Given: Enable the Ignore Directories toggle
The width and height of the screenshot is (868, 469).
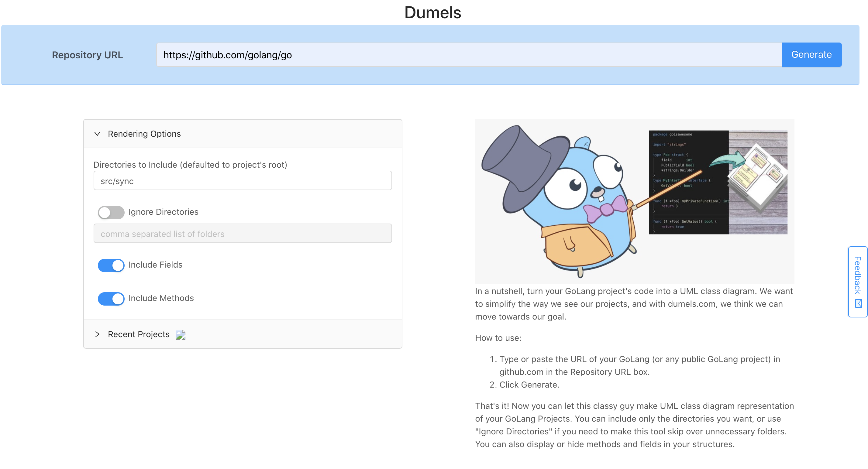Looking at the screenshot, I should pyautogui.click(x=111, y=212).
